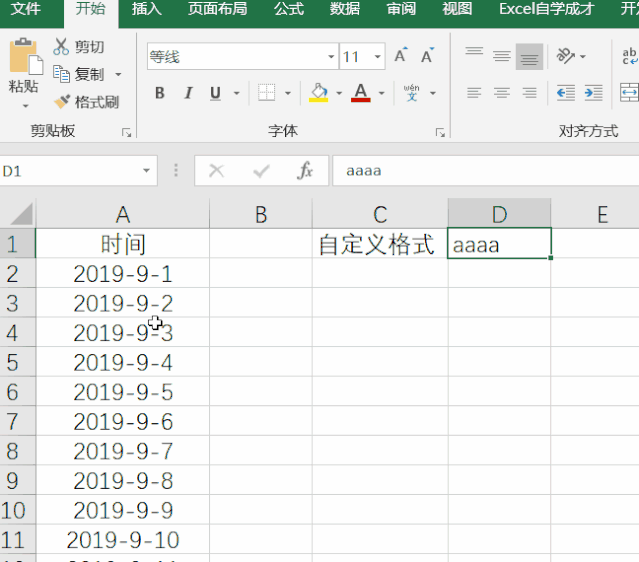The image size is (639, 562).
Task: Select column C header
Action: coord(380,214)
